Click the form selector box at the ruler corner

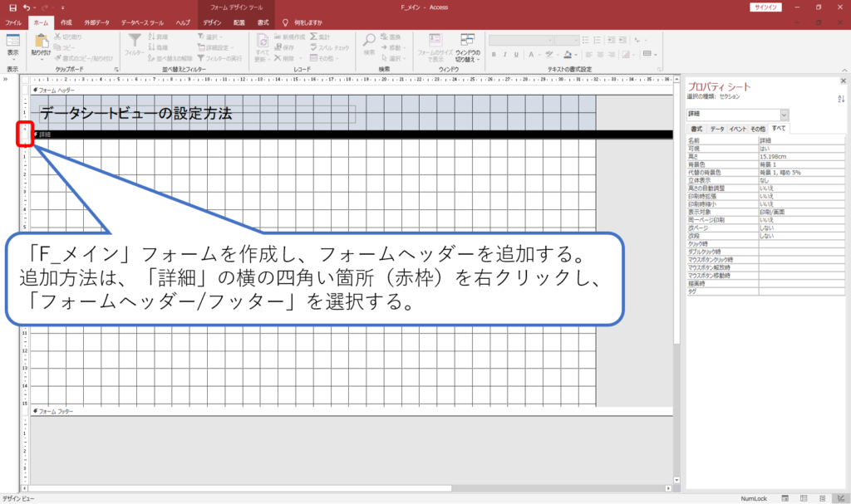coord(25,80)
